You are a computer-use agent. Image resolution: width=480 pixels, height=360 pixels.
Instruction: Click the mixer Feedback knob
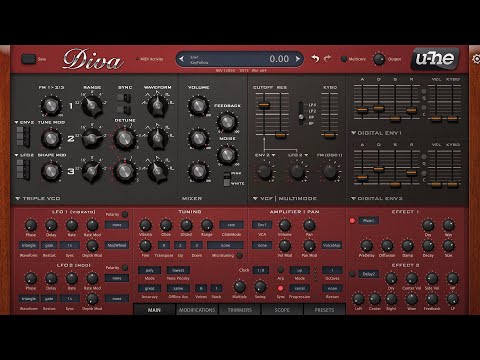tap(227, 122)
